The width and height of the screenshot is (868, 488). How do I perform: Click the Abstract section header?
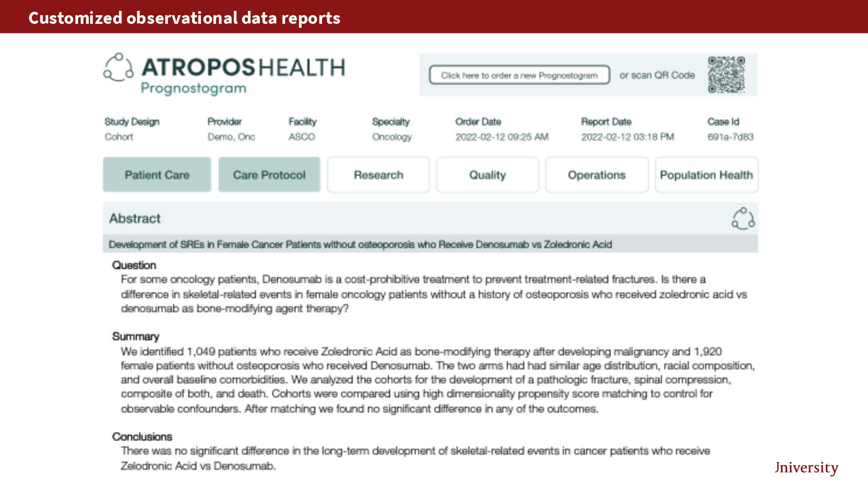135,218
